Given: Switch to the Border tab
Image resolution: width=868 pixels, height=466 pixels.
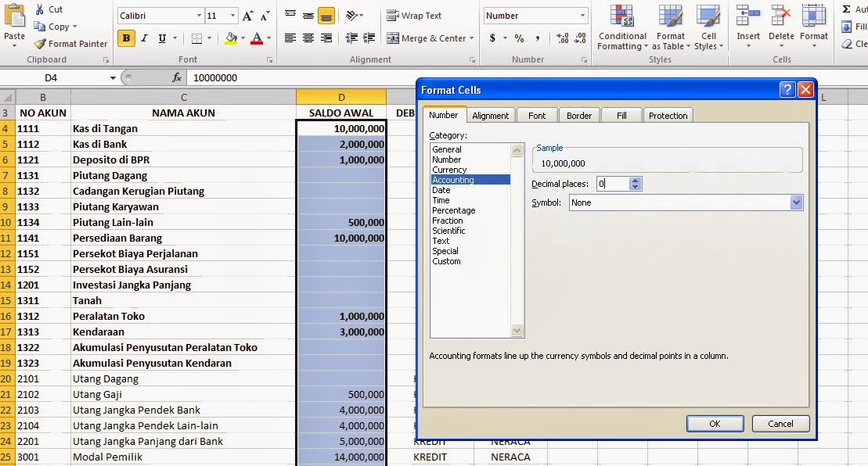Looking at the screenshot, I should (x=579, y=115).
